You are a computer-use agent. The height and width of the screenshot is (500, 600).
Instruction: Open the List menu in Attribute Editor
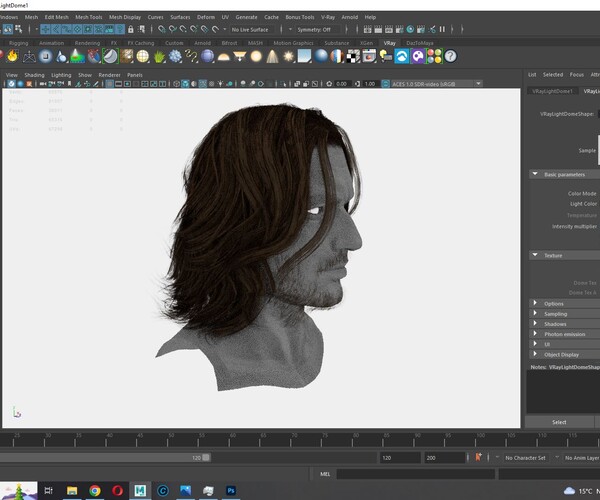[532, 75]
